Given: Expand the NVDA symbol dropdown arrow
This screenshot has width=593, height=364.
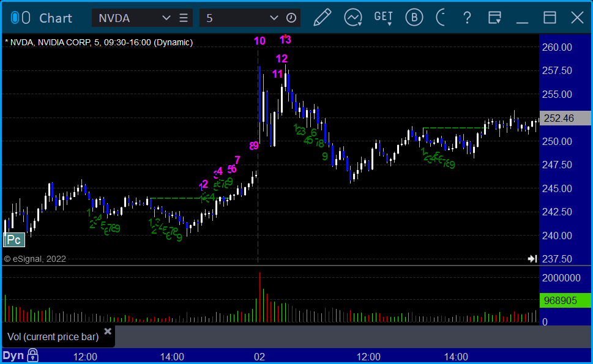Looking at the screenshot, I should coord(166,18).
